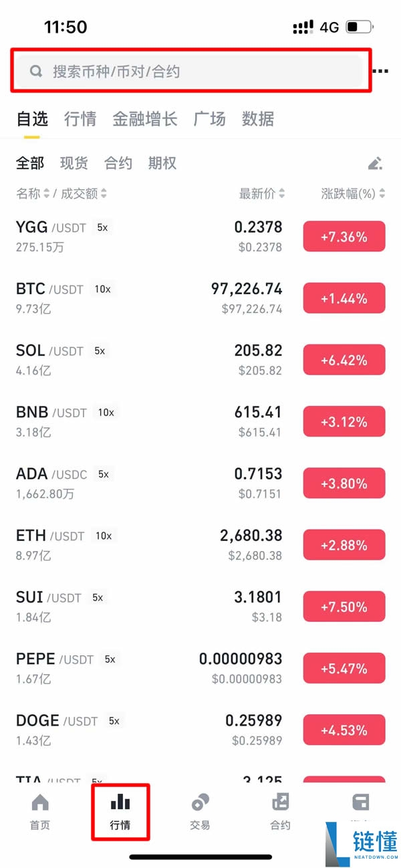Open the DOGE/USDT row

point(148,730)
